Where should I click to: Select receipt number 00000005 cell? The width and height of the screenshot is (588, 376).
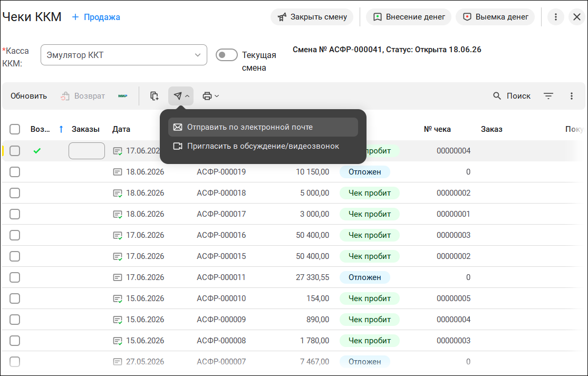pos(454,298)
